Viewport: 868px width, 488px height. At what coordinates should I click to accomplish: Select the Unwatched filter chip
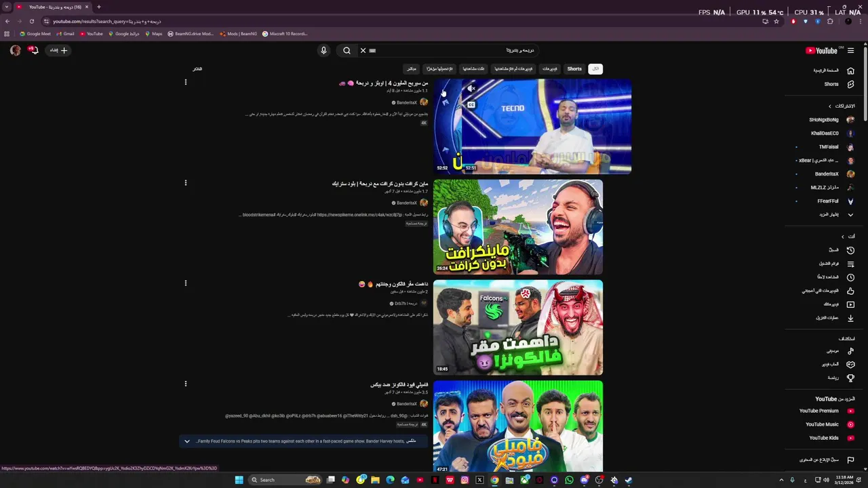tap(515, 68)
